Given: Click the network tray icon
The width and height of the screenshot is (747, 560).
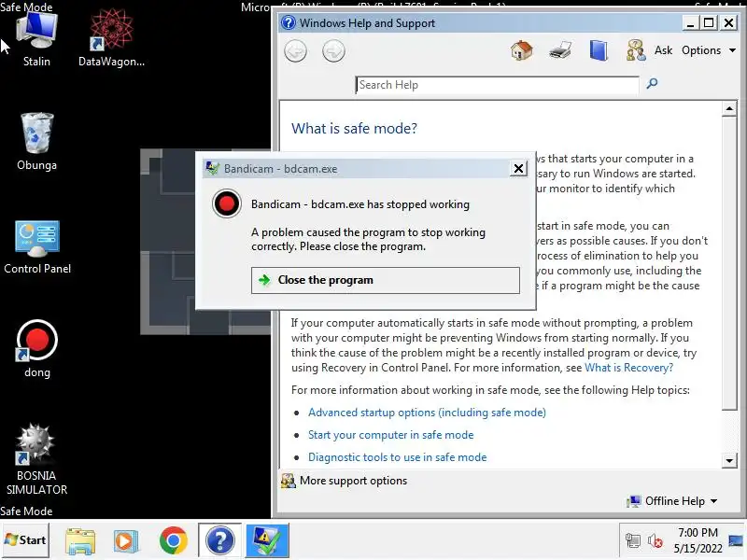Looking at the screenshot, I should 633,541.
